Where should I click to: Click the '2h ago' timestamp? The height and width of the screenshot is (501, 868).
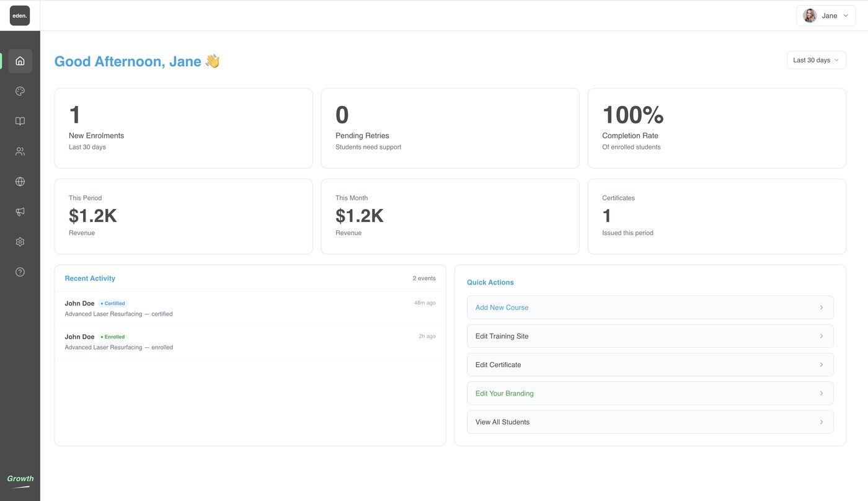coord(427,337)
